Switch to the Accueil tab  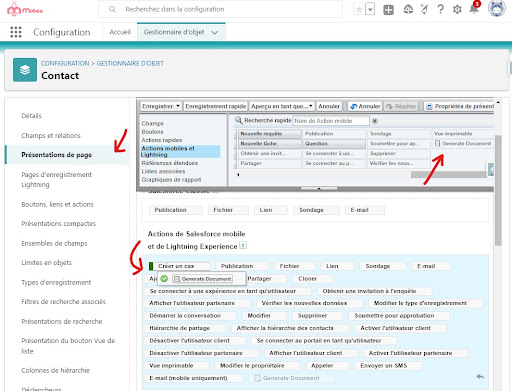click(120, 32)
